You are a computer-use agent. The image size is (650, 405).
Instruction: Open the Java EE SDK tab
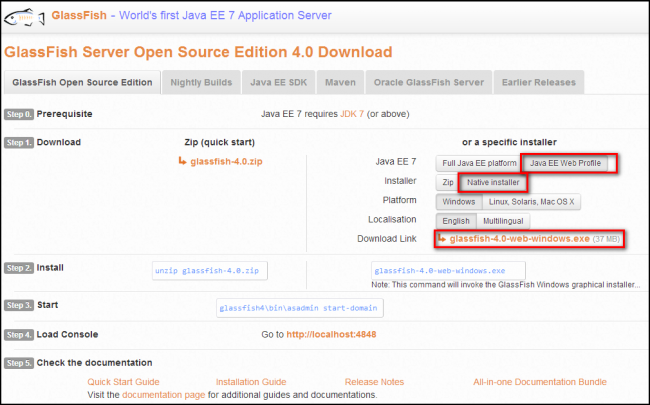click(279, 82)
